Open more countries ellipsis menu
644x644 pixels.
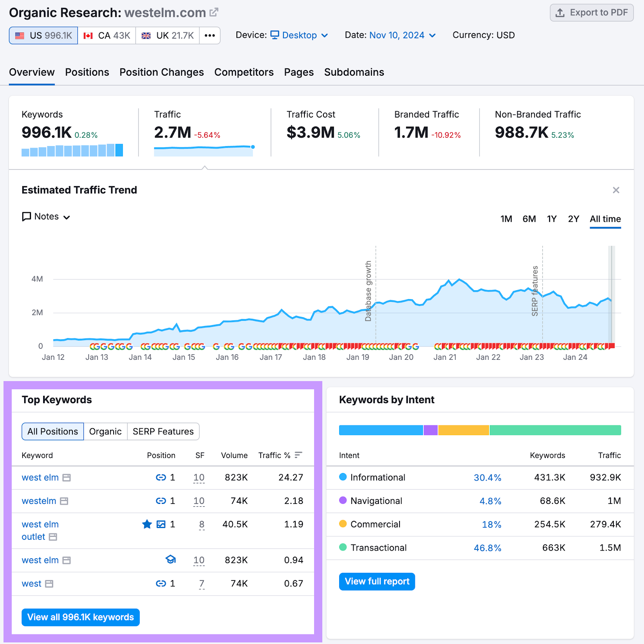(210, 35)
